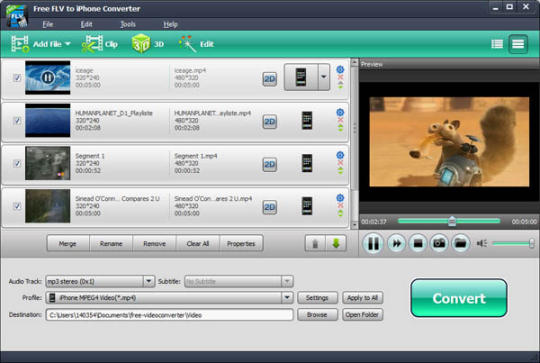Viewport: 540px width, 363px height.
Task: Open settings gear for the HUMANPLANET row
Action: click(340, 112)
